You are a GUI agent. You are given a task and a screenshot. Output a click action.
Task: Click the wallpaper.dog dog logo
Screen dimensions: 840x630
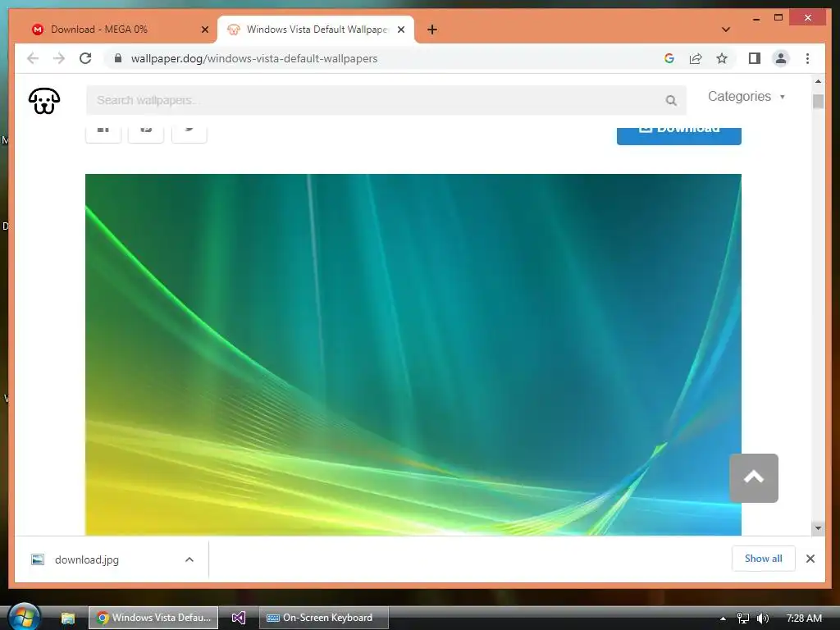coord(44,101)
